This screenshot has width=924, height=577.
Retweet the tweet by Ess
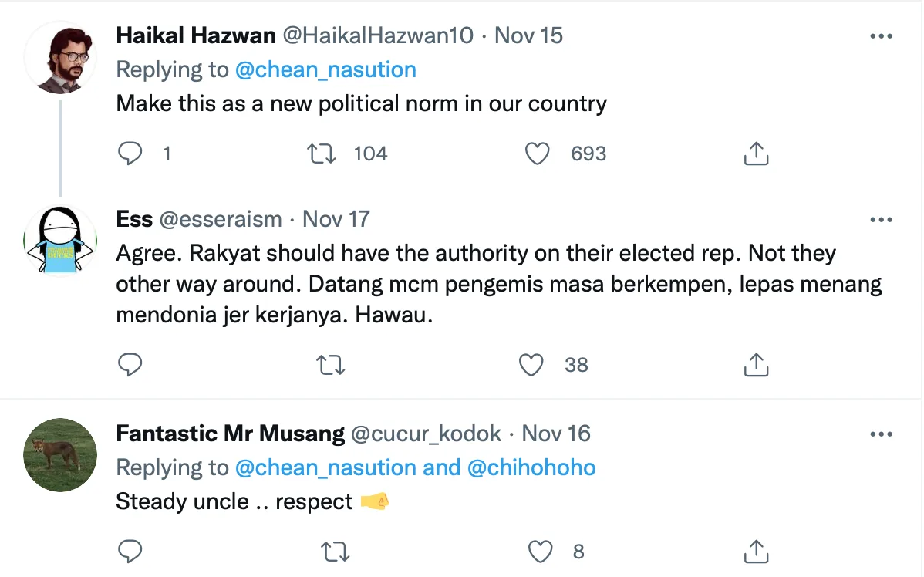[x=332, y=364]
